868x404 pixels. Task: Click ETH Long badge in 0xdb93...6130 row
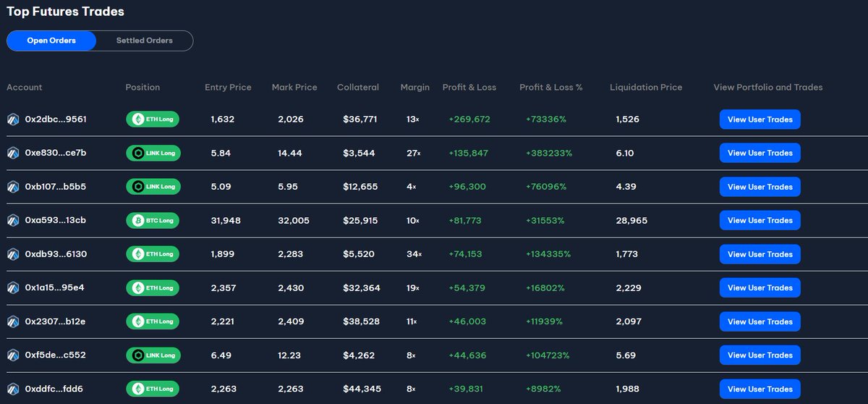click(153, 254)
